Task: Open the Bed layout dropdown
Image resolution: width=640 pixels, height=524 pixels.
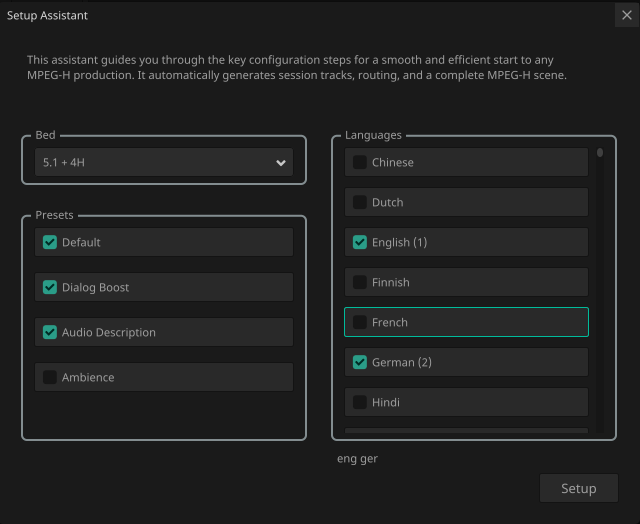Action: [x=164, y=162]
